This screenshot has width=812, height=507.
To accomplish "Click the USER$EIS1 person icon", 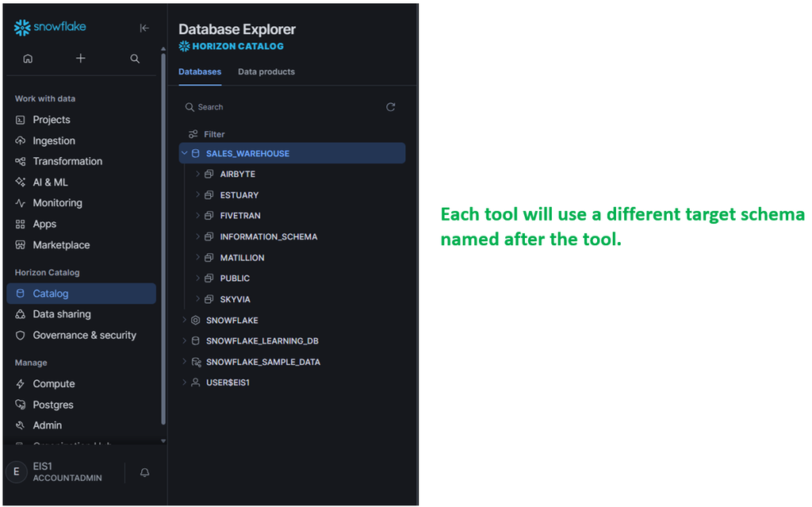I will tap(195, 382).
